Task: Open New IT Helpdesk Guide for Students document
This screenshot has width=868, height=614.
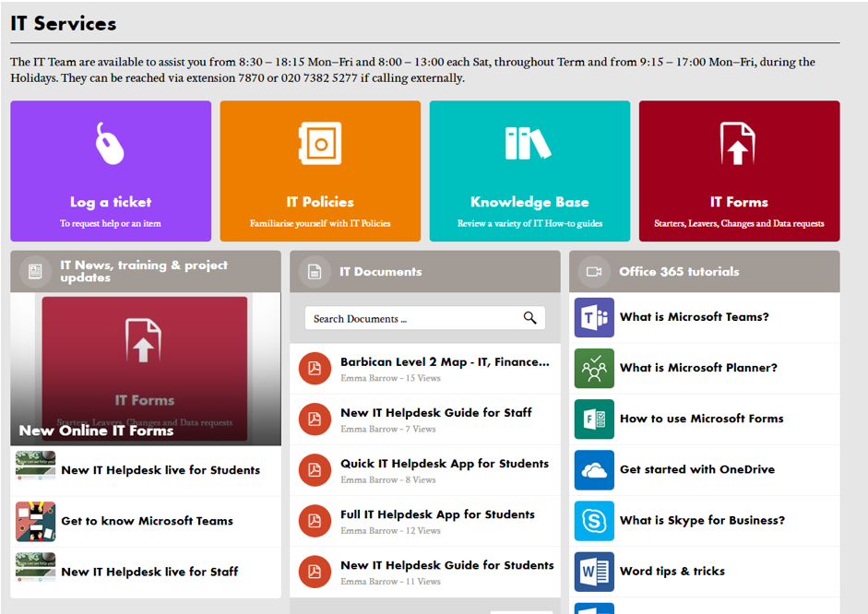Action: click(447, 565)
